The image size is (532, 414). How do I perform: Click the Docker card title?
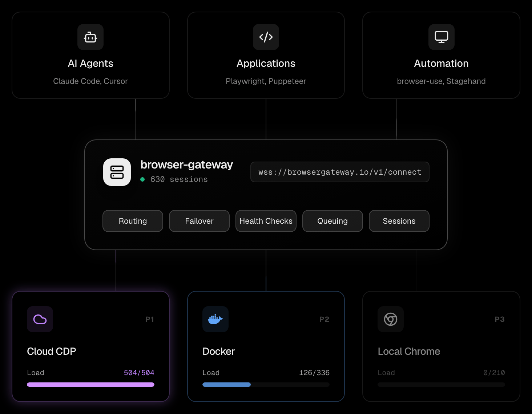click(218, 352)
